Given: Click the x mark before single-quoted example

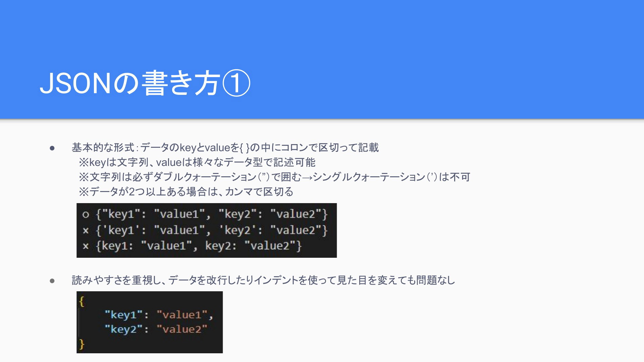Looking at the screenshot, I should point(86,231).
